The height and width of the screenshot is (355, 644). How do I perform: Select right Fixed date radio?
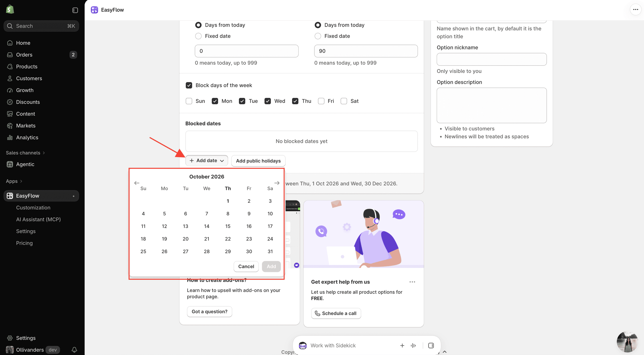click(x=318, y=36)
